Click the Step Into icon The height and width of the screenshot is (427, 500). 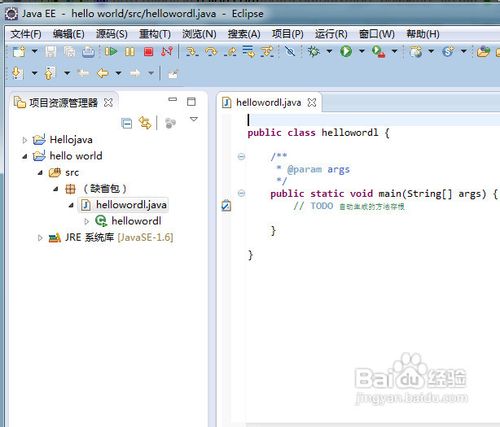[x=192, y=52]
